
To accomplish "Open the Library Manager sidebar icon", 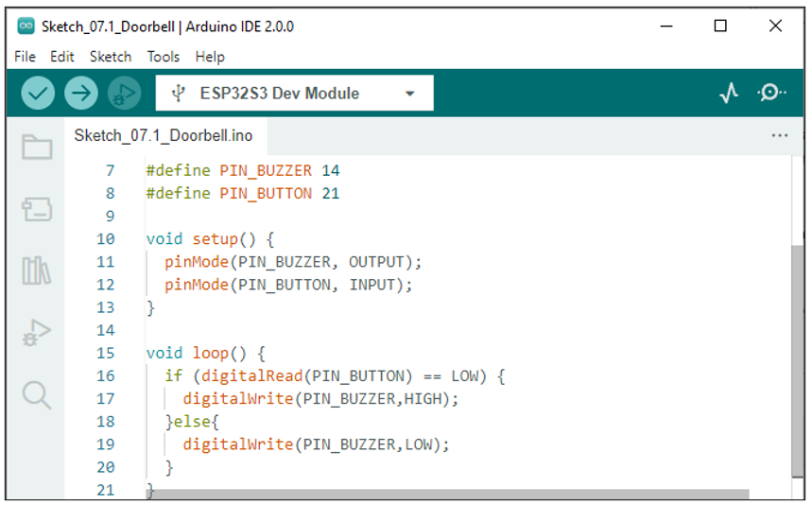I will click(x=37, y=270).
